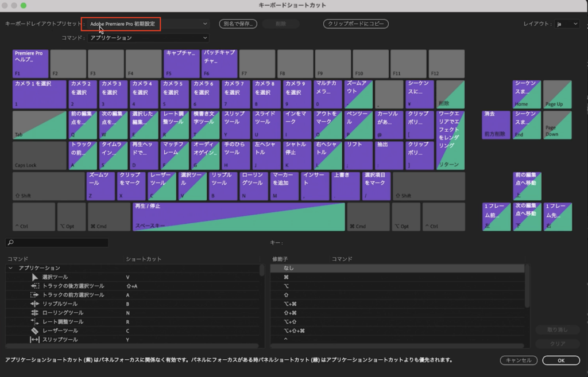Click inside the shortcut search field
588x377 pixels.
[x=57, y=243]
